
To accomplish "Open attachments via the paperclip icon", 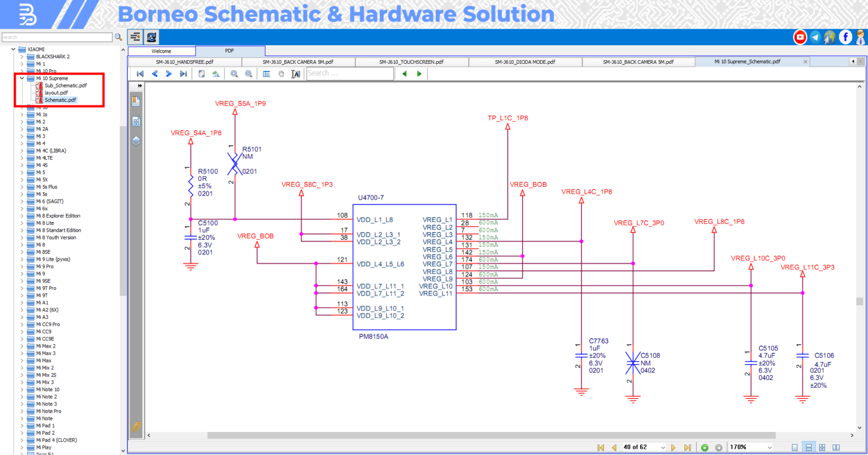I will pos(136,427).
